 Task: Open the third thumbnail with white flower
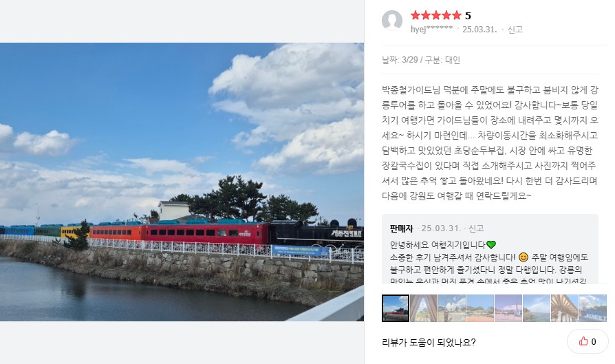pyautogui.click(x=452, y=308)
